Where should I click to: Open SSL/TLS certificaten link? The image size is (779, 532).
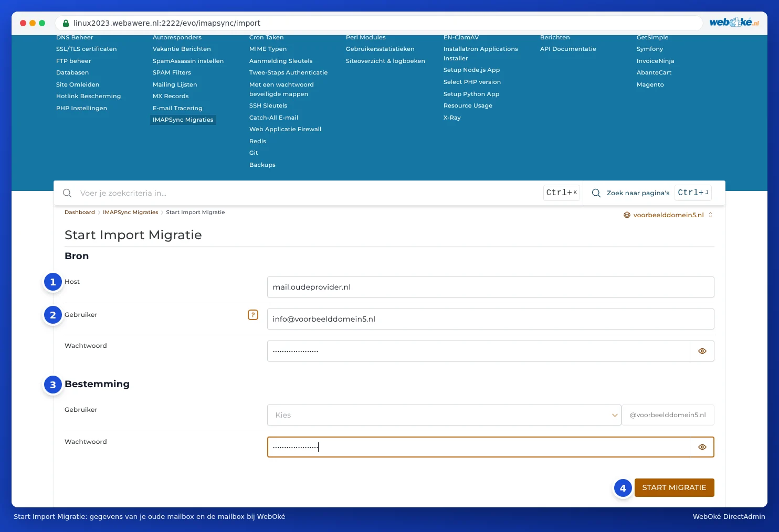87,49
